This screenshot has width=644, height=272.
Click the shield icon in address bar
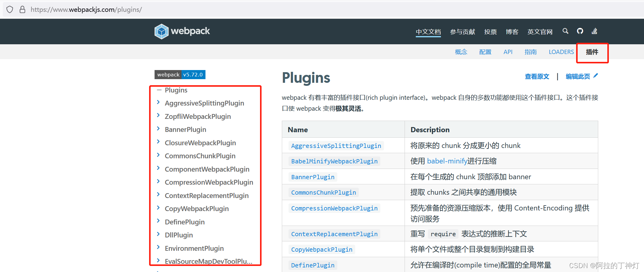(10, 9)
